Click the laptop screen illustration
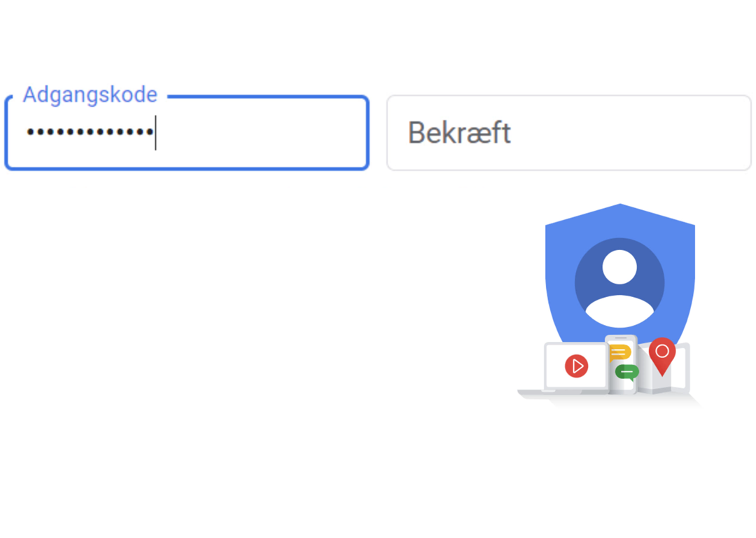The height and width of the screenshot is (538, 756). pyautogui.click(x=575, y=366)
